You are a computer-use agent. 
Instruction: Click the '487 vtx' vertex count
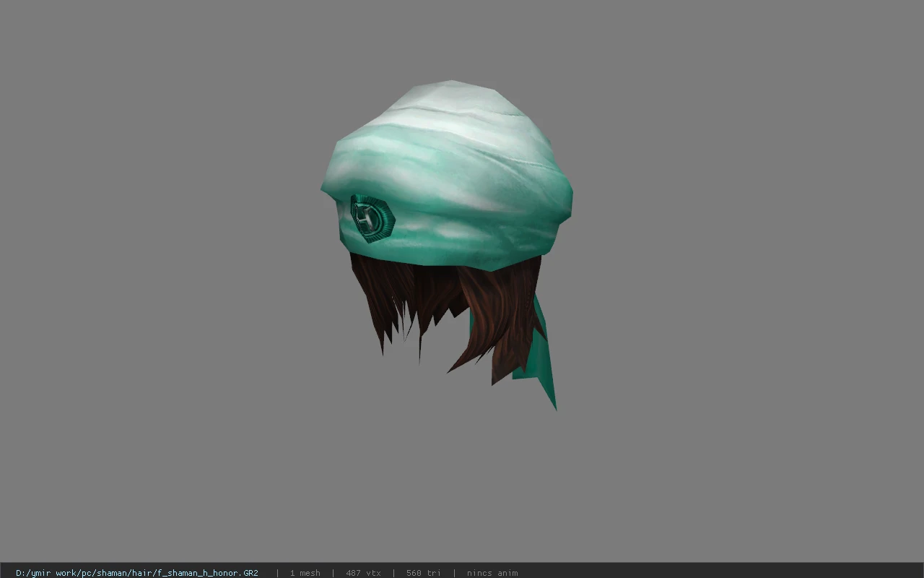click(x=363, y=573)
